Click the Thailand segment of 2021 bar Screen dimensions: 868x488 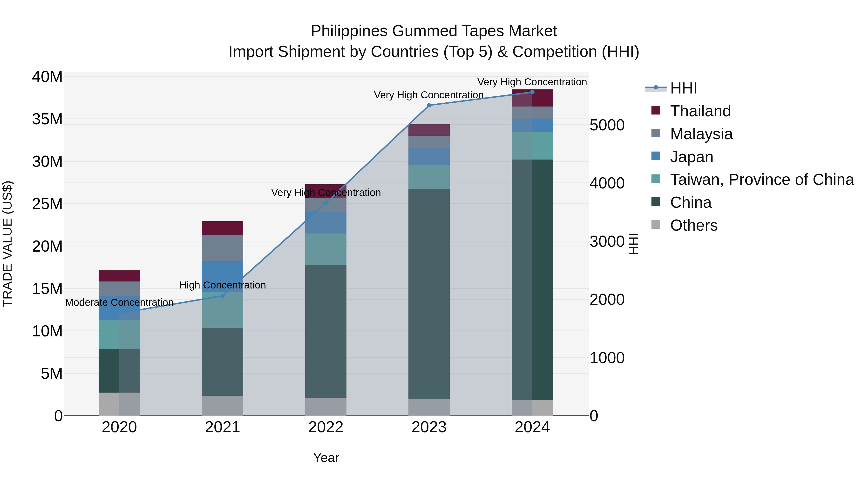click(x=222, y=228)
